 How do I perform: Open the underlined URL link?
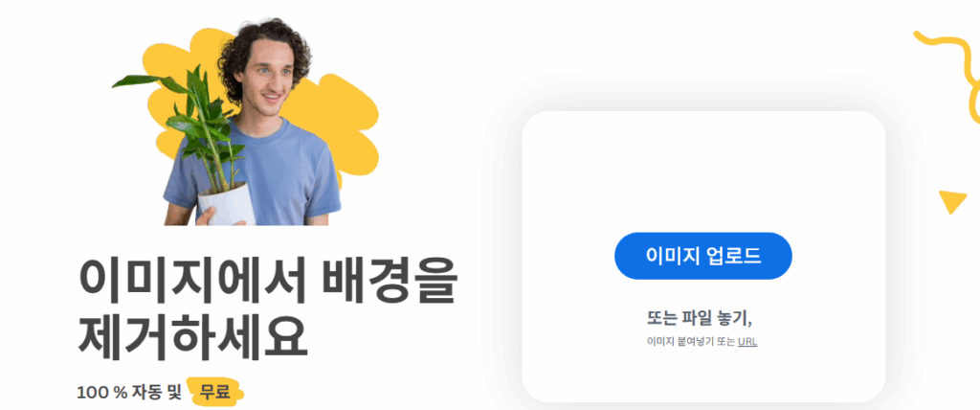tap(747, 342)
